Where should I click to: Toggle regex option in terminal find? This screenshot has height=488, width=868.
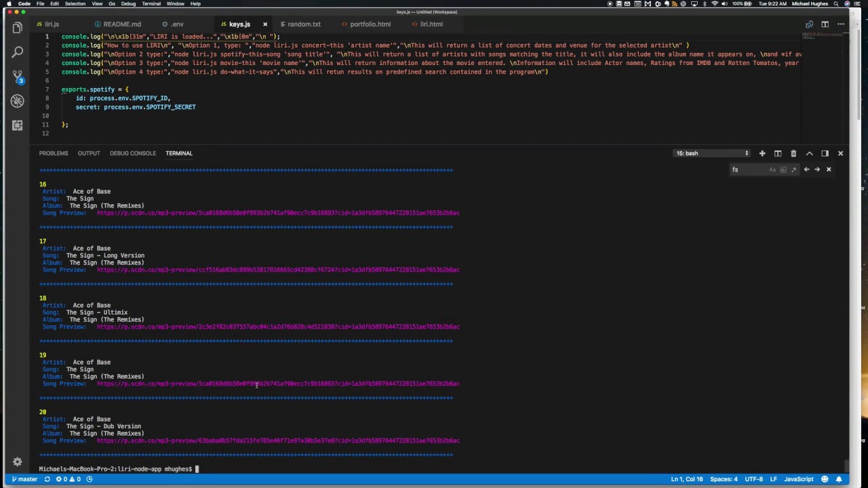pyautogui.click(x=793, y=169)
